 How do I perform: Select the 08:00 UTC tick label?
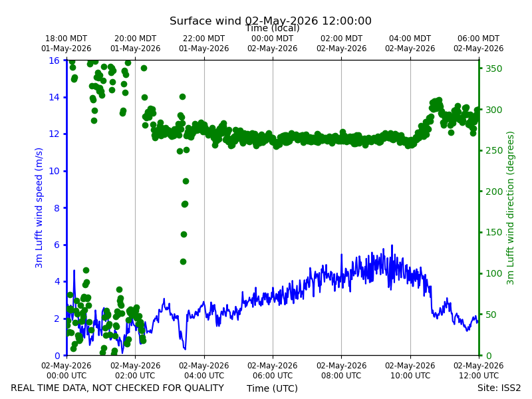pos(341,370)
